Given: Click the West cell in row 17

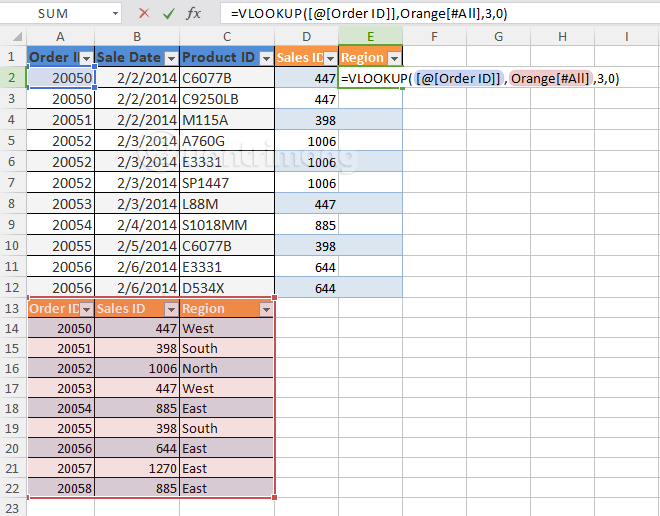Looking at the screenshot, I should [x=227, y=388].
